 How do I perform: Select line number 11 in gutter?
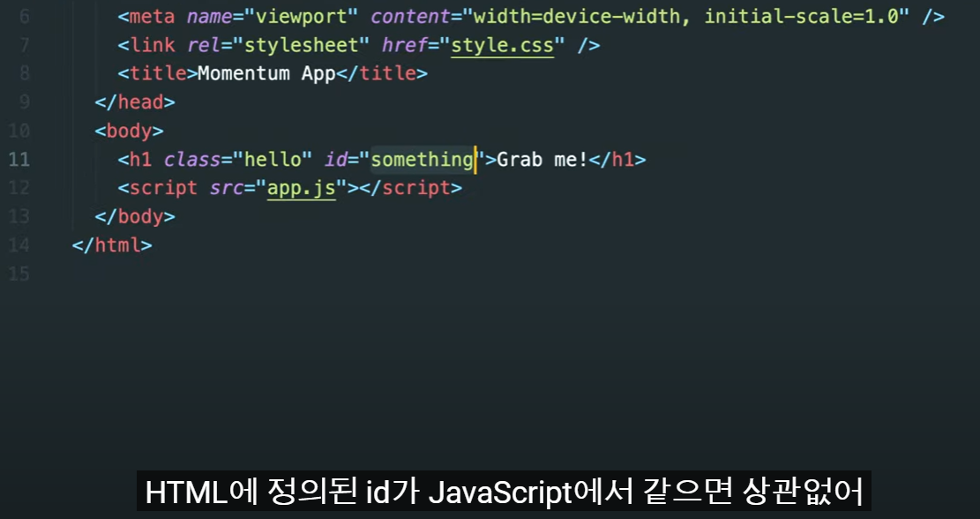19,160
